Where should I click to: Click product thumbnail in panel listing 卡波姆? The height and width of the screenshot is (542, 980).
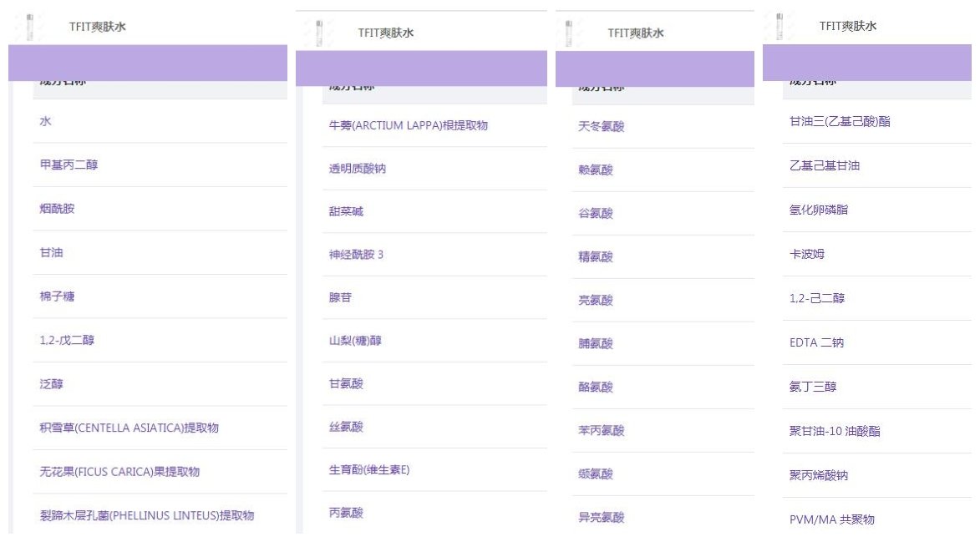tap(779, 26)
